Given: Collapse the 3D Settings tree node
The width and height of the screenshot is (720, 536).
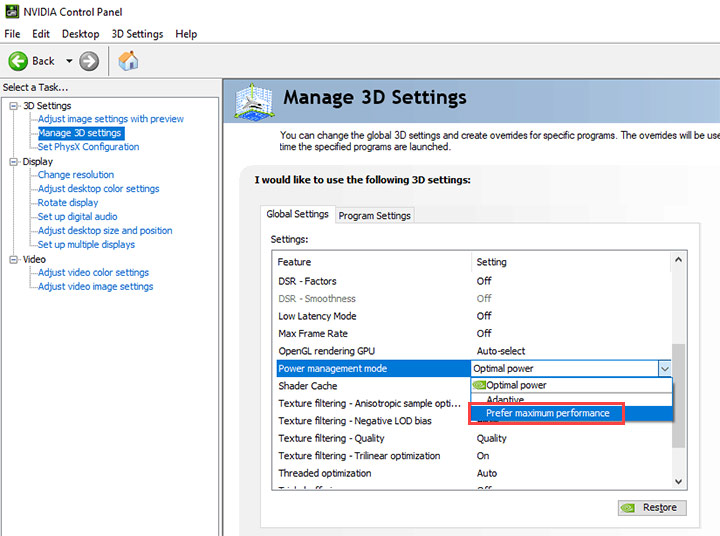Looking at the screenshot, I should [x=14, y=106].
